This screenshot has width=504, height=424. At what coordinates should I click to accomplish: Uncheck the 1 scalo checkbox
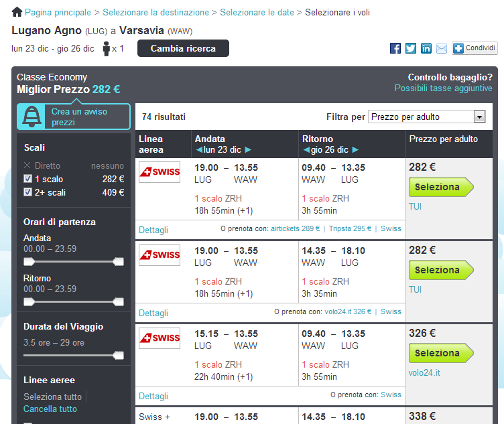[27, 179]
